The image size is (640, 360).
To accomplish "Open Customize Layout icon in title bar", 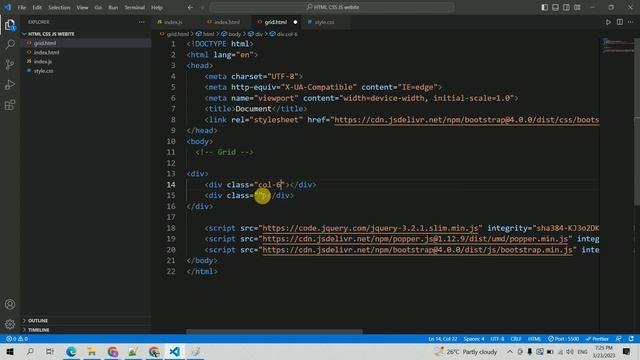I will (x=577, y=7).
